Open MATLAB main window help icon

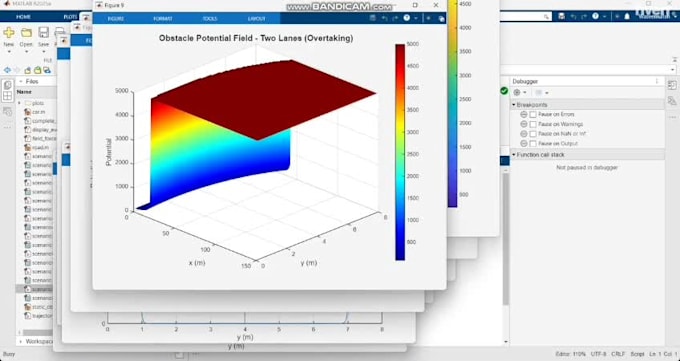click(595, 16)
